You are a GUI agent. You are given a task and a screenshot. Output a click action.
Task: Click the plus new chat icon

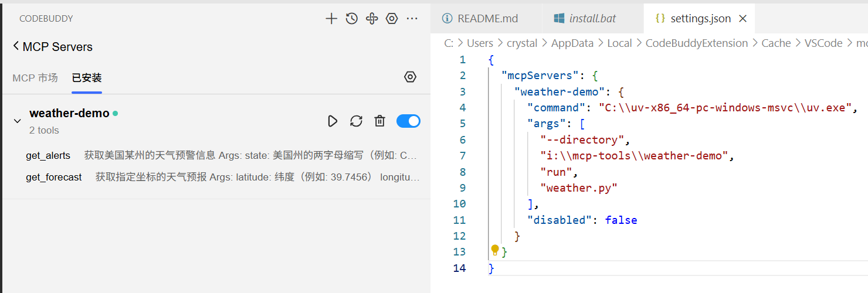click(331, 19)
